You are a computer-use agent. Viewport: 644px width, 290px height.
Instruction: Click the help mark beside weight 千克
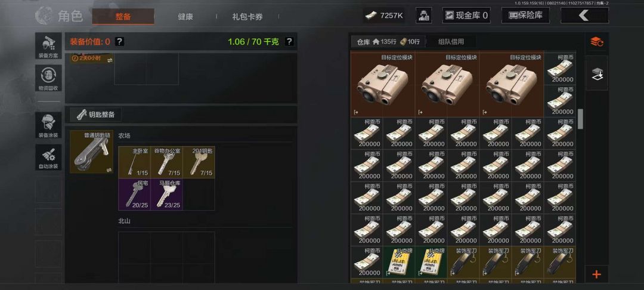pyautogui.click(x=289, y=42)
